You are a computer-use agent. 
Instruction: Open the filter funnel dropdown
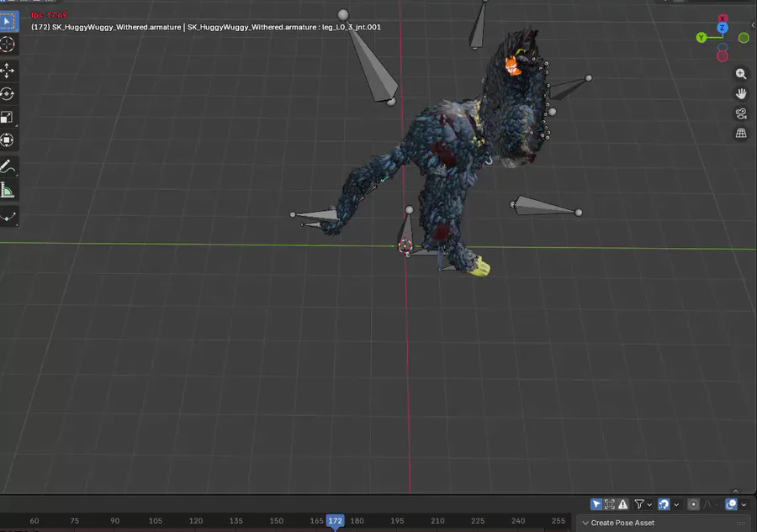tap(643, 504)
